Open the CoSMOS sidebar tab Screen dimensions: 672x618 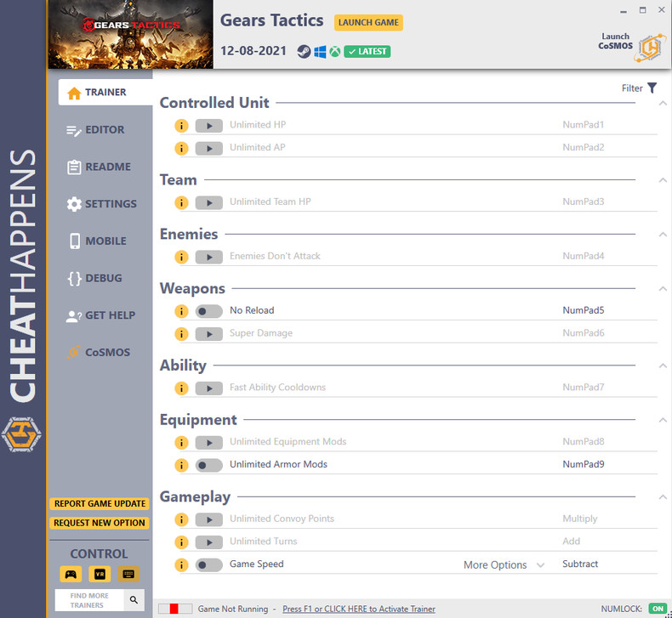100,352
